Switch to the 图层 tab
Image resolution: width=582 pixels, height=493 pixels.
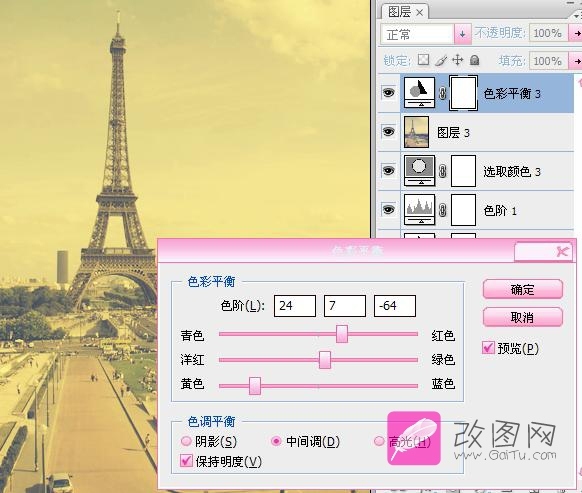tap(399, 12)
